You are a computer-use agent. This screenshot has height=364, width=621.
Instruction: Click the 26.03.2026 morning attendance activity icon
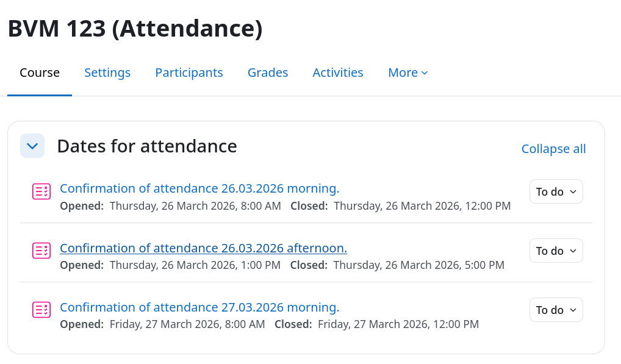[41, 191]
